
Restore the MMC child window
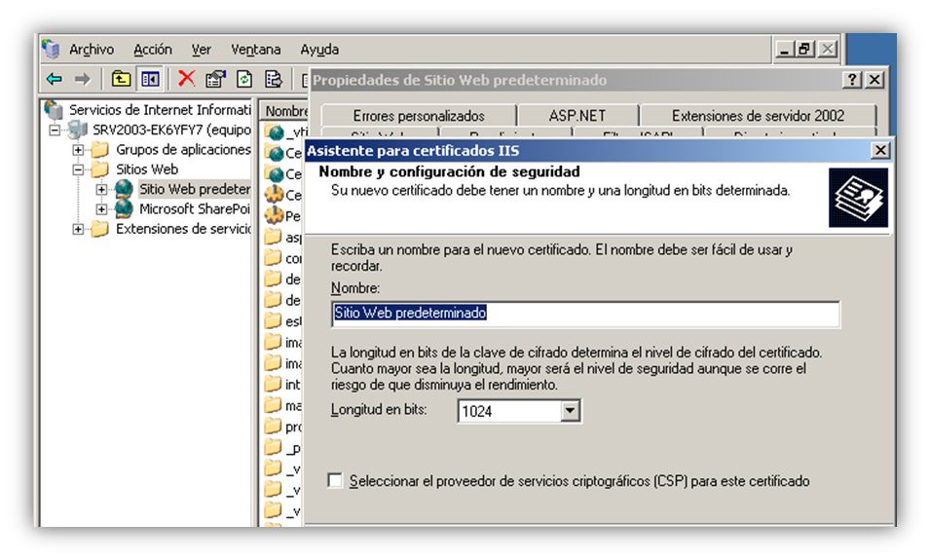[x=804, y=50]
